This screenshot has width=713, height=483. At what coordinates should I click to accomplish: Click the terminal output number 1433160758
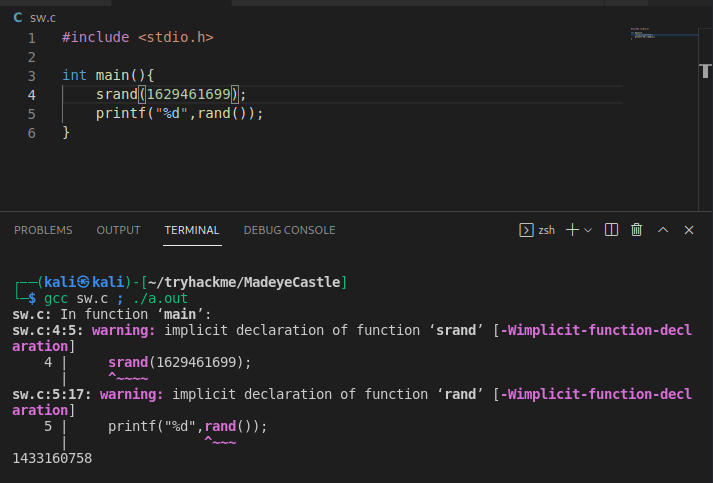[52, 458]
